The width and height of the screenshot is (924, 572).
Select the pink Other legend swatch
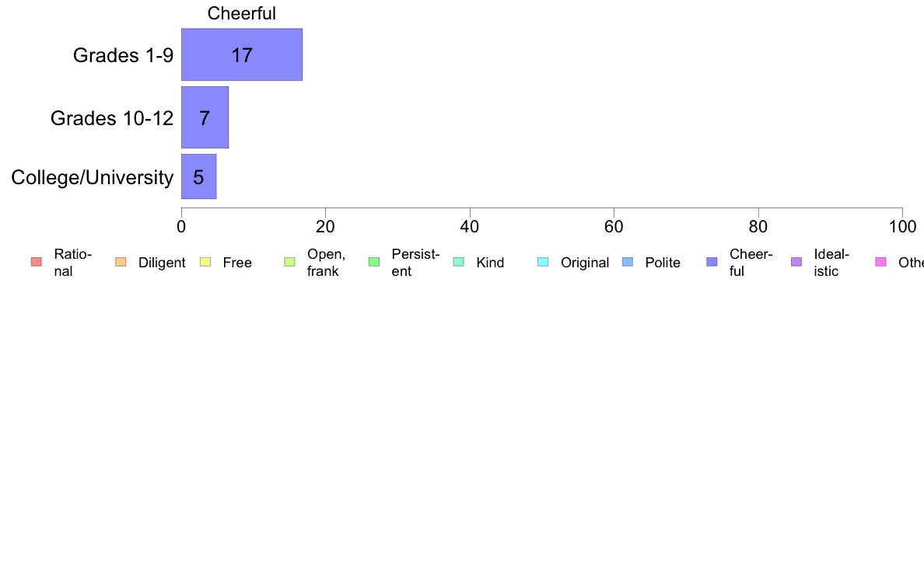point(881,262)
